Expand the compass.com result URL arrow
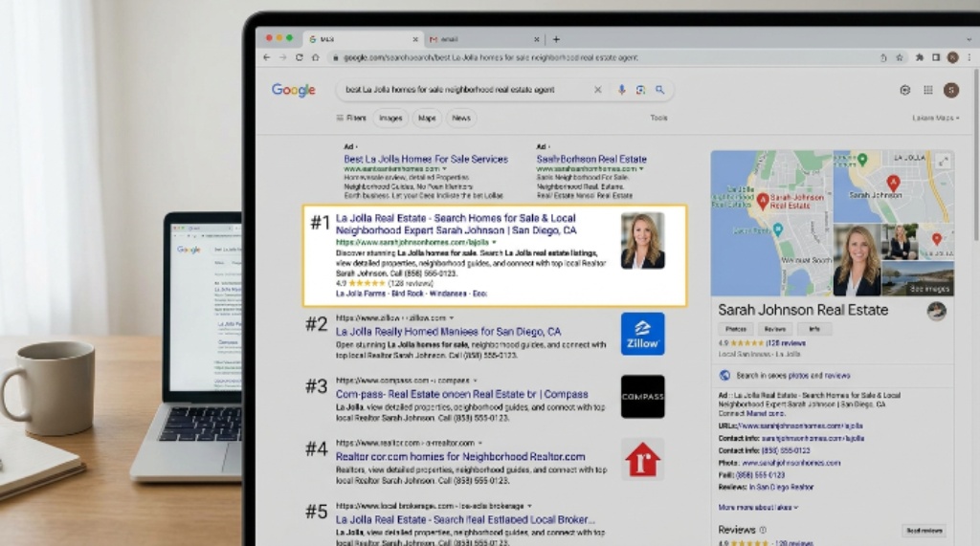Viewport: 980px width, 546px height. (475, 381)
